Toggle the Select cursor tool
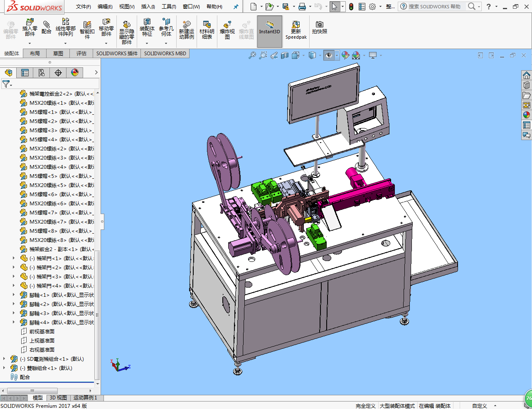The width and height of the screenshot is (532, 409). [x=335, y=7]
